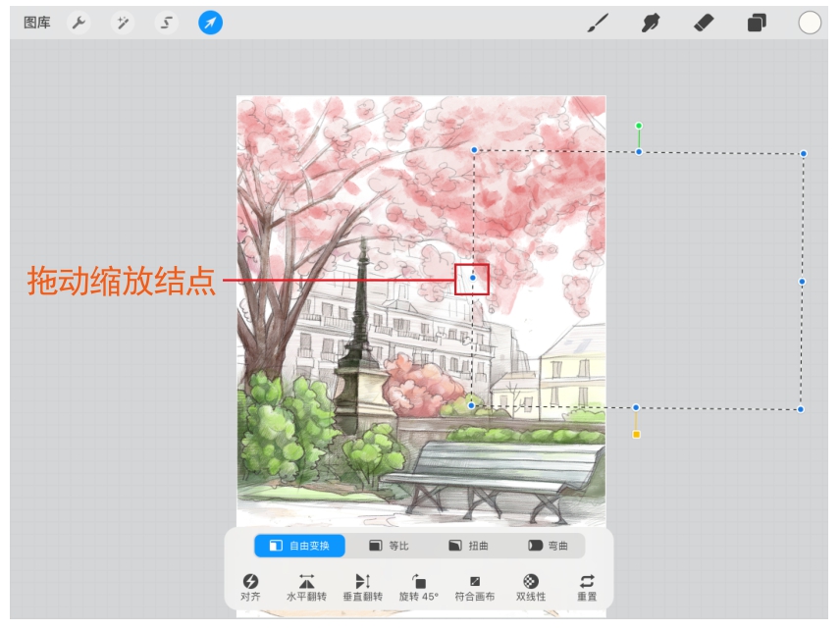This screenshot has width=840, height=631.
Task: Click the right-middle blue scale node
Action: (x=802, y=282)
